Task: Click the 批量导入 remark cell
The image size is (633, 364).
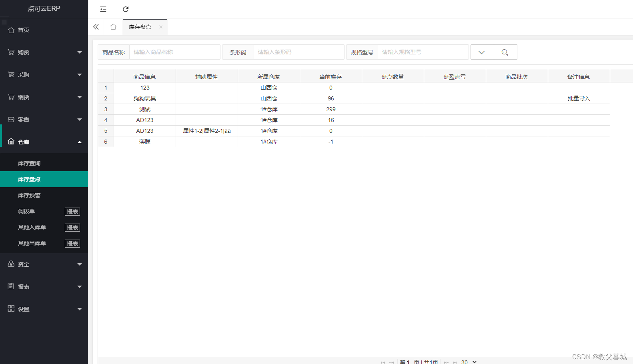Action: [579, 98]
